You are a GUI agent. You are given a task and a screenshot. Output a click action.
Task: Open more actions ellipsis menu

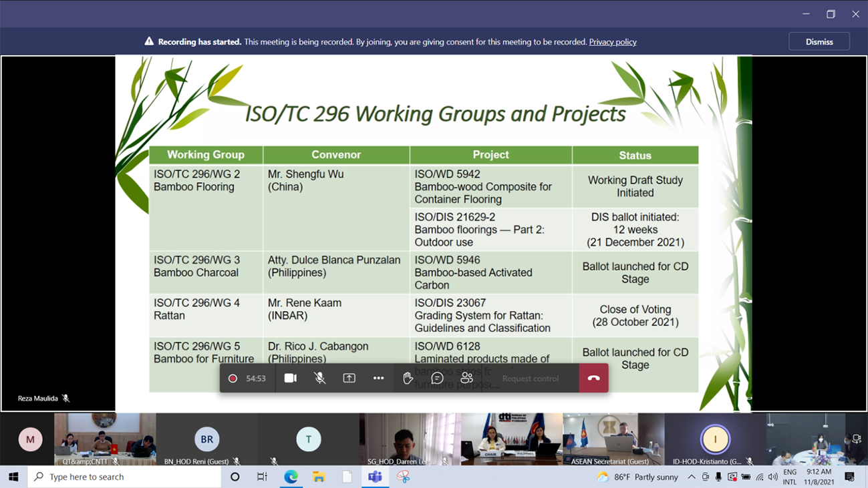click(x=378, y=378)
